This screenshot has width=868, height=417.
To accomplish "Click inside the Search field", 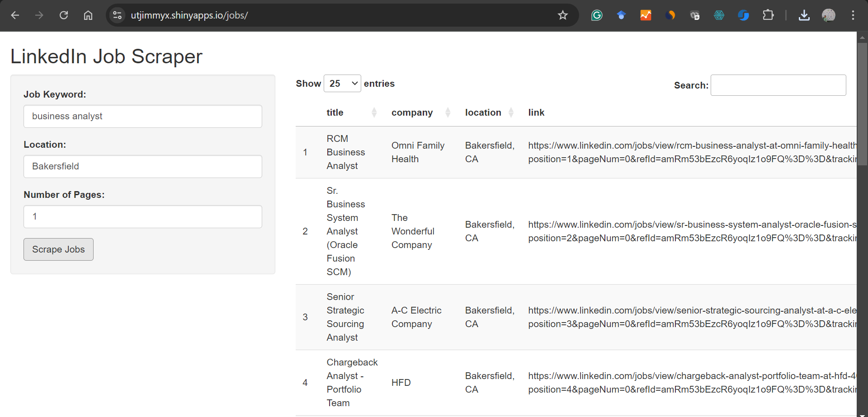I will pyautogui.click(x=778, y=85).
